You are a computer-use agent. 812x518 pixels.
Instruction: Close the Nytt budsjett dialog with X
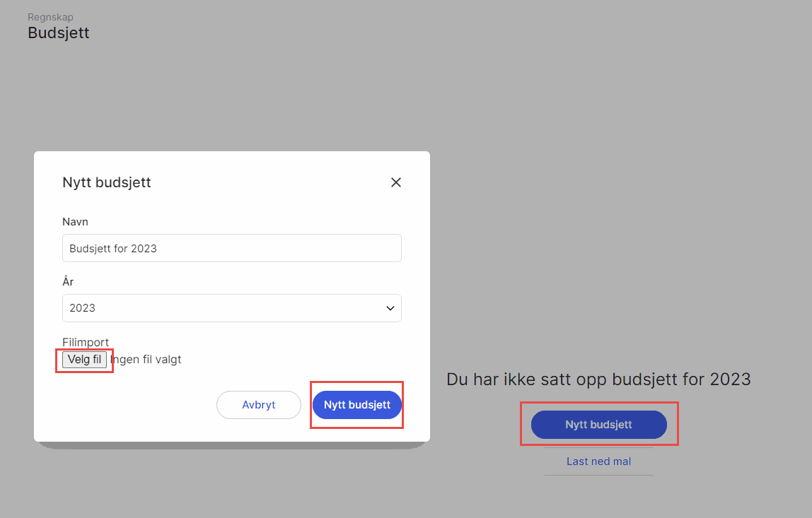[395, 182]
